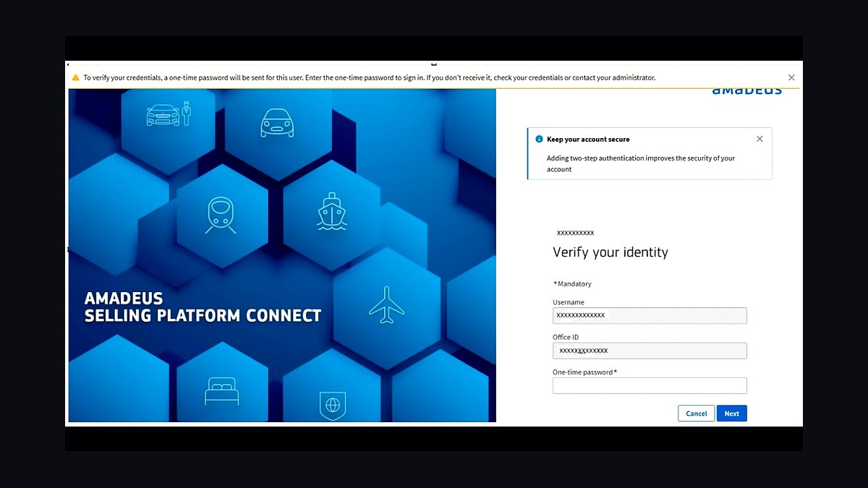Click the Verify your identity heading
This screenshot has width=868, height=488.
click(x=610, y=252)
